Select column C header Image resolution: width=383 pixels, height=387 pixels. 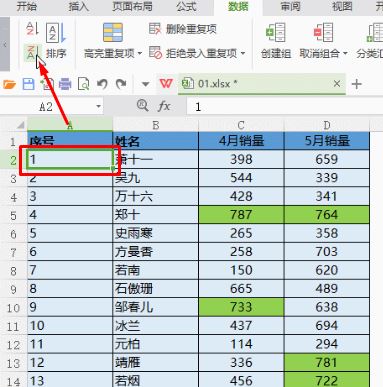241,125
